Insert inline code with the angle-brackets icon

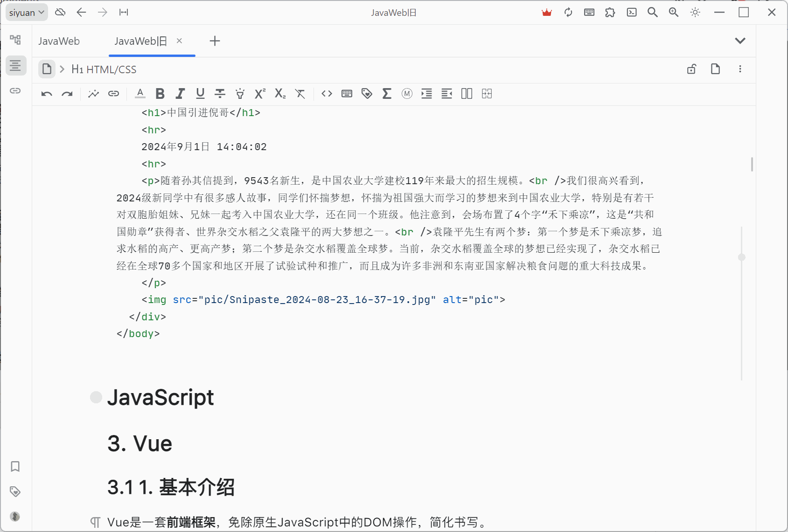(326, 94)
